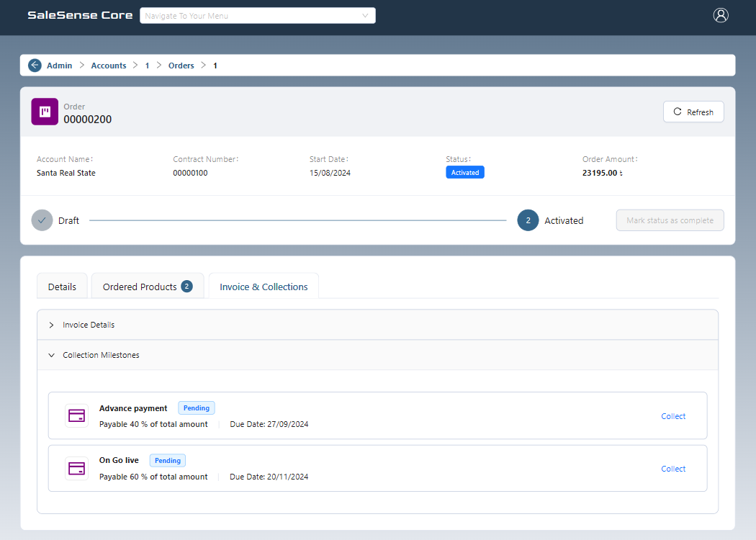
Task: Open account 1 breadcrumb link
Action: click(147, 66)
